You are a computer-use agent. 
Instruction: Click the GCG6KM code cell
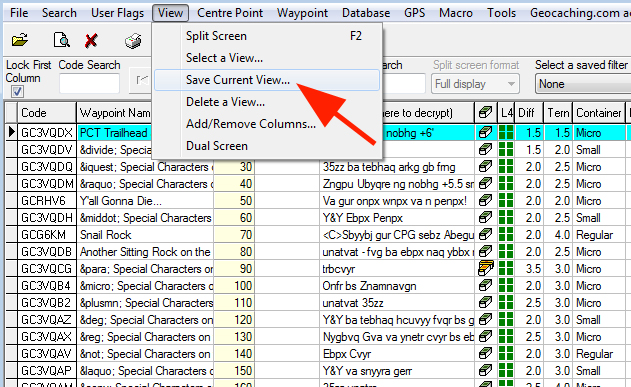coord(47,235)
